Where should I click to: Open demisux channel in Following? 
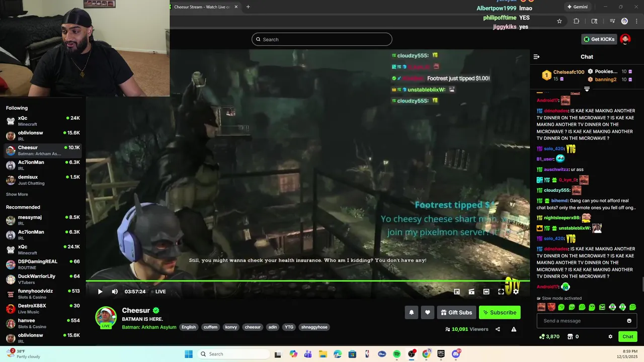[43, 180]
